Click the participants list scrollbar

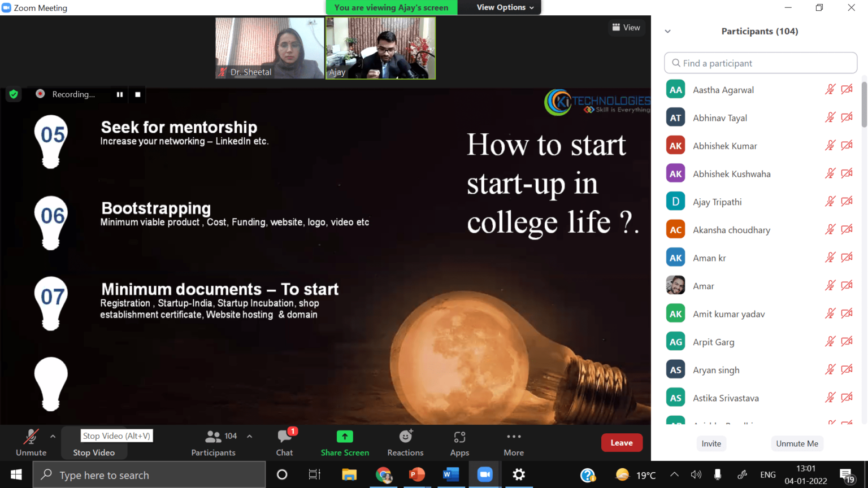tap(863, 106)
